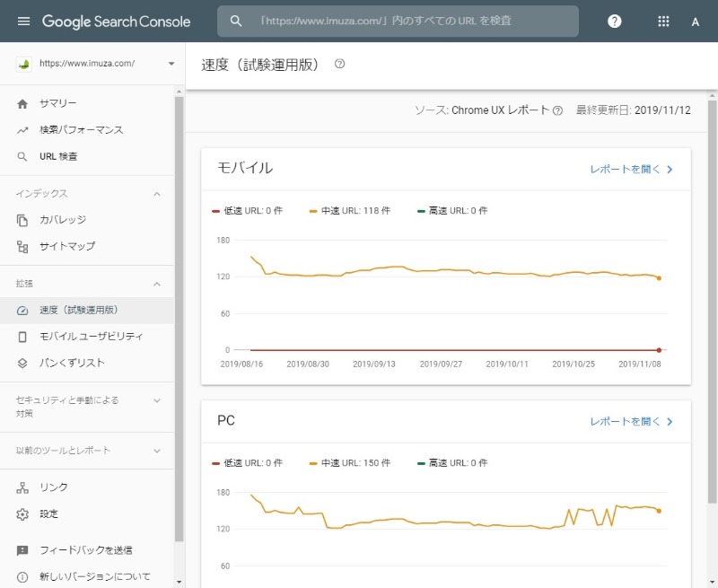This screenshot has width=718, height=588.
Task: Open the モバイル report with レポートを開く
Action: click(x=631, y=170)
